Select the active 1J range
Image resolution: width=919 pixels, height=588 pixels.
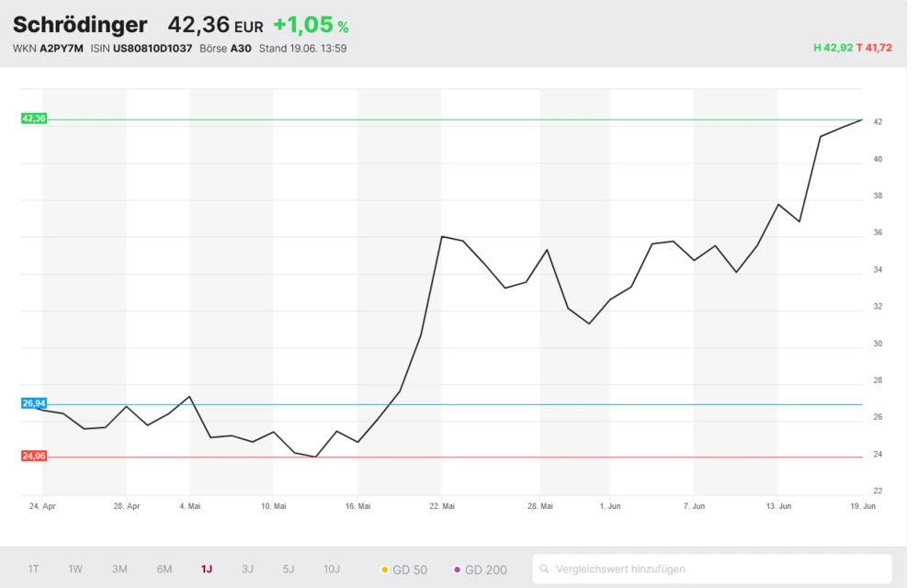(207, 570)
